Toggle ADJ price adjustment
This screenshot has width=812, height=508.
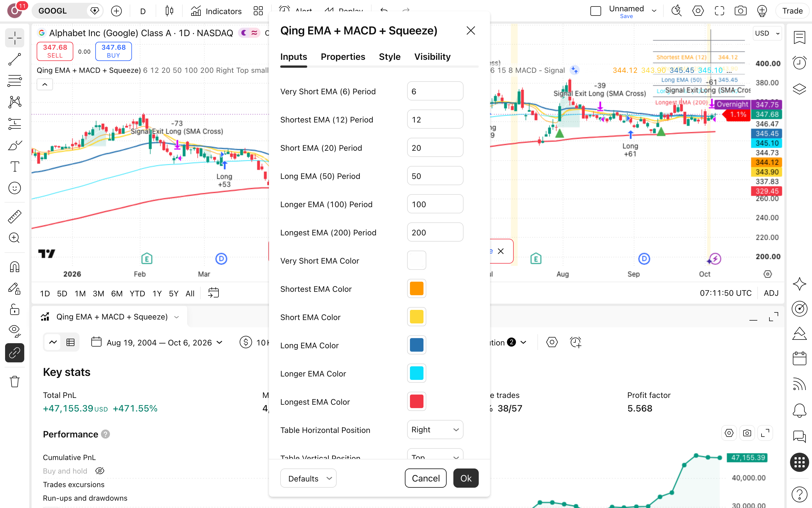771,293
